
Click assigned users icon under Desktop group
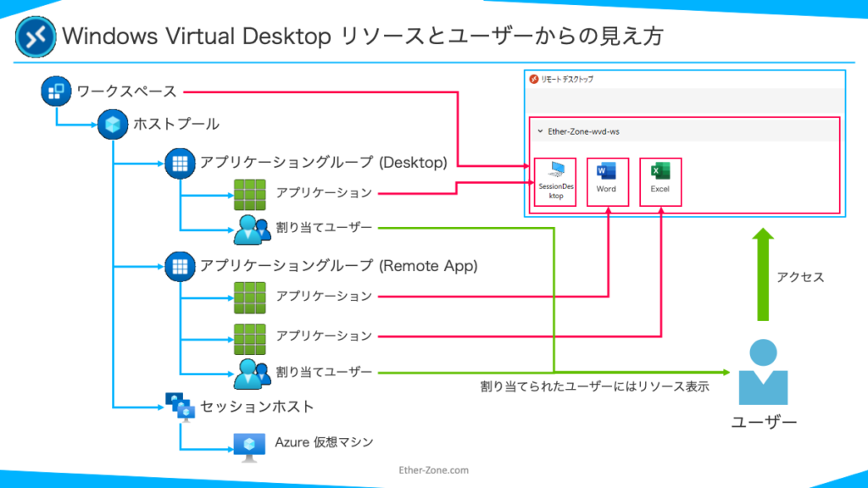[253, 230]
